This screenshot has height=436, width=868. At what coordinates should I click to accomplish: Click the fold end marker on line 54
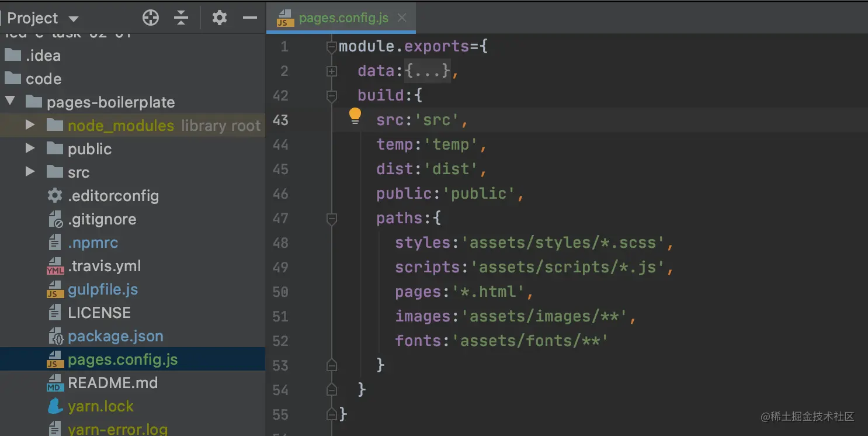(332, 390)
